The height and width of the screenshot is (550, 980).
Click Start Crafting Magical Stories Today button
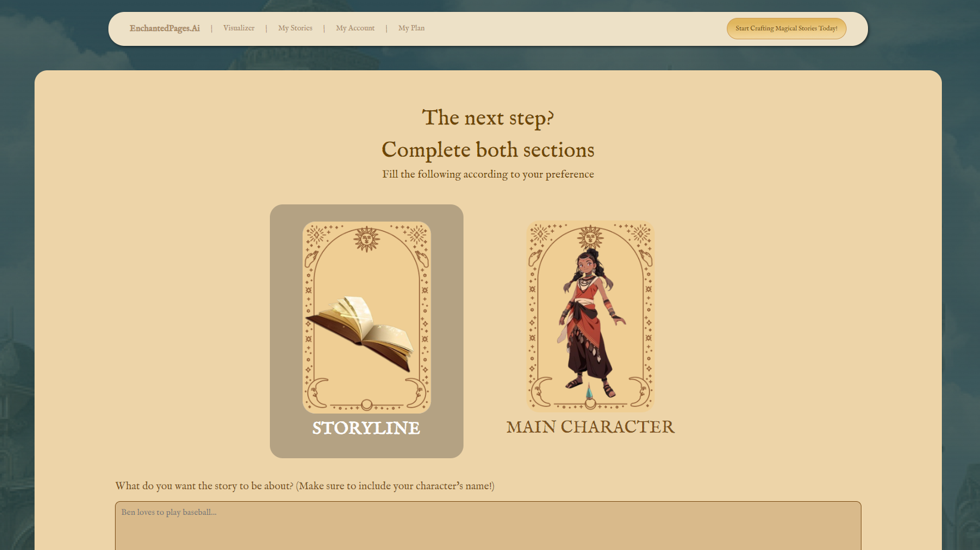pyautogui.click(x=786, y=29)
